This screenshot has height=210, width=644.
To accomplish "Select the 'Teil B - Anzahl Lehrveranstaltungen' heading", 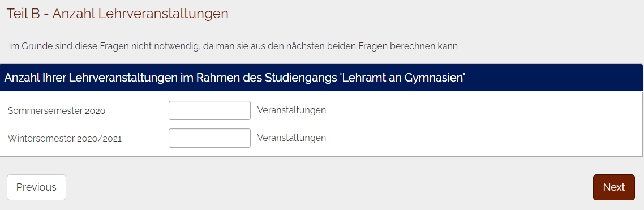I will click(118, 13).
